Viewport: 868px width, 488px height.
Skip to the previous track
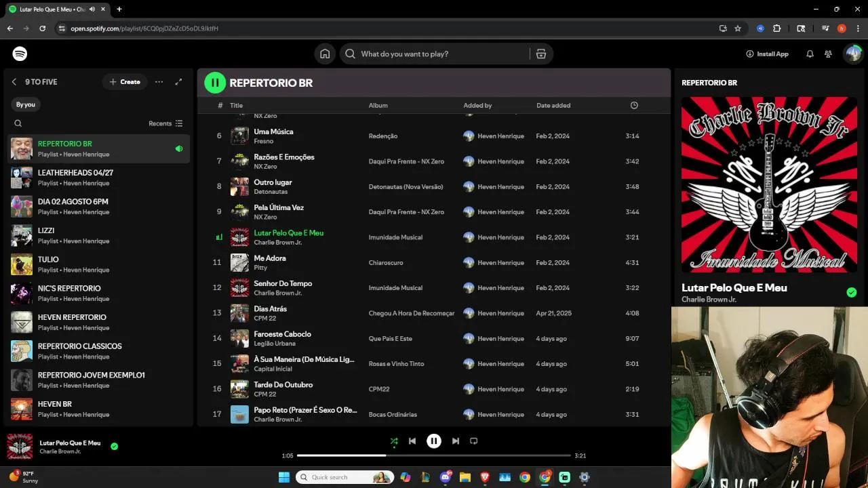pos(412,441)
